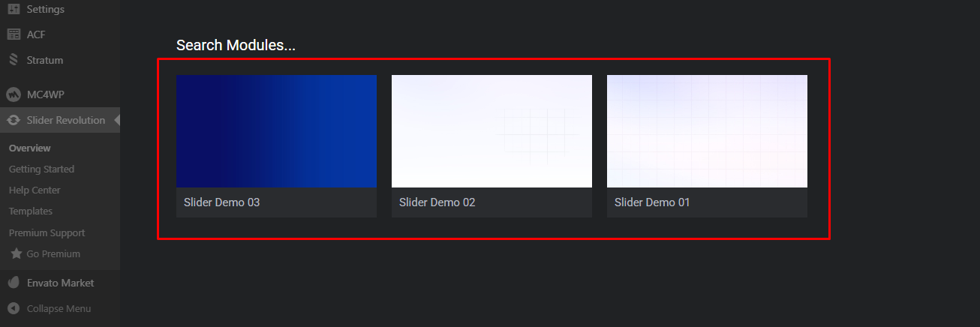Focus the Search Modules field

click(236, 46)
